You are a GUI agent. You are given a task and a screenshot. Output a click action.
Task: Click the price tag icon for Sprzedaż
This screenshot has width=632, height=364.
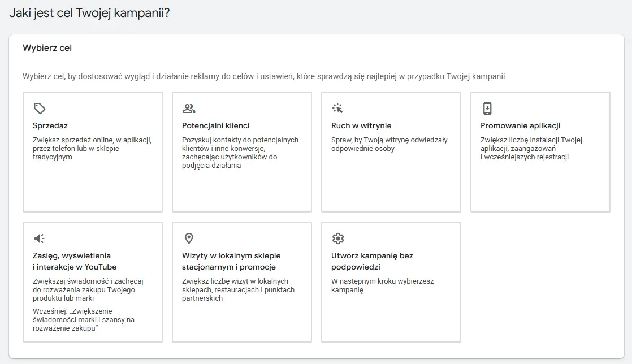(40, 109)
